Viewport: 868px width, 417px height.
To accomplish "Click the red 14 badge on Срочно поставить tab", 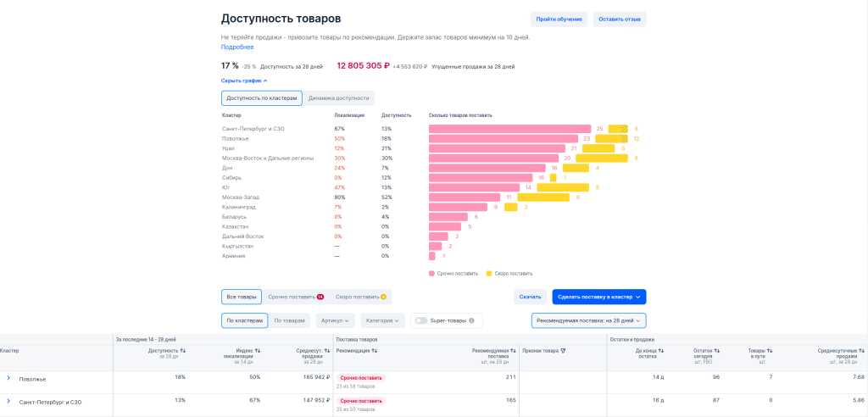I will [320, 297].
